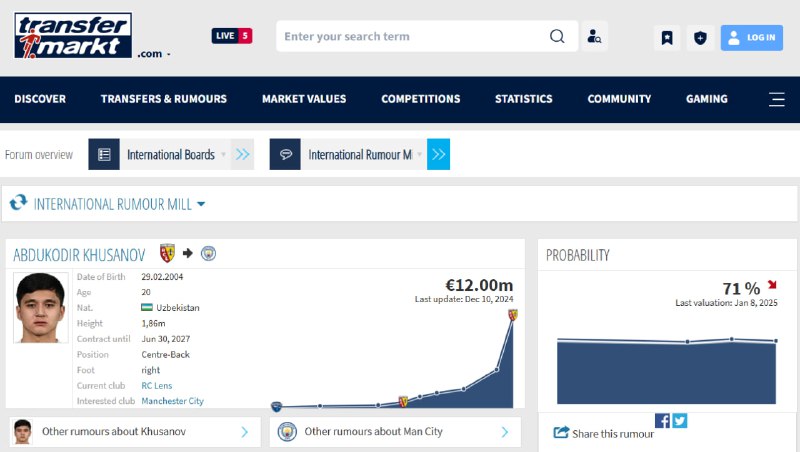This screenshot has width=800, height=452.
Task: Click the 71 % probability value
Action: (x=741, y=289)
